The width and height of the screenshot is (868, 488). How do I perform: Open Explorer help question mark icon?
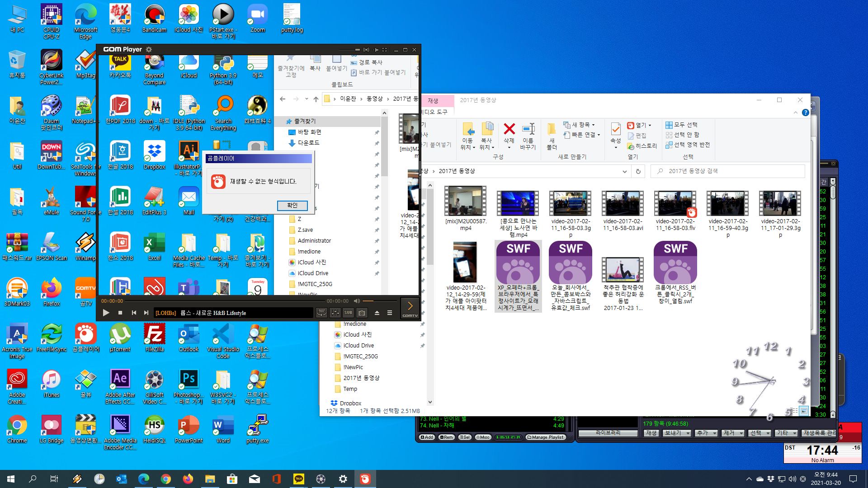[x=805, y=113]
